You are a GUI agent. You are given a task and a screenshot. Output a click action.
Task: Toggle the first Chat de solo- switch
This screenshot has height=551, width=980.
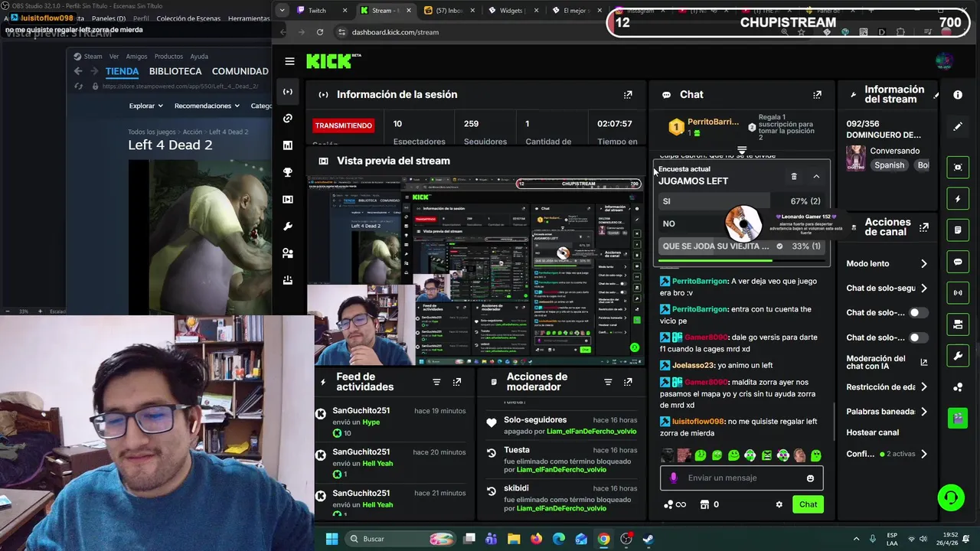918,313
